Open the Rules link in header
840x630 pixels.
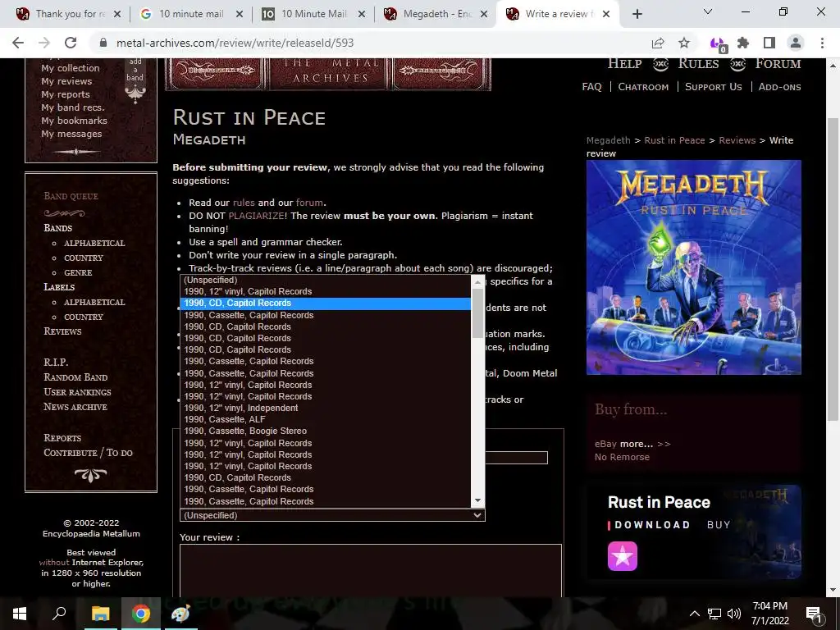coord(699,64)
